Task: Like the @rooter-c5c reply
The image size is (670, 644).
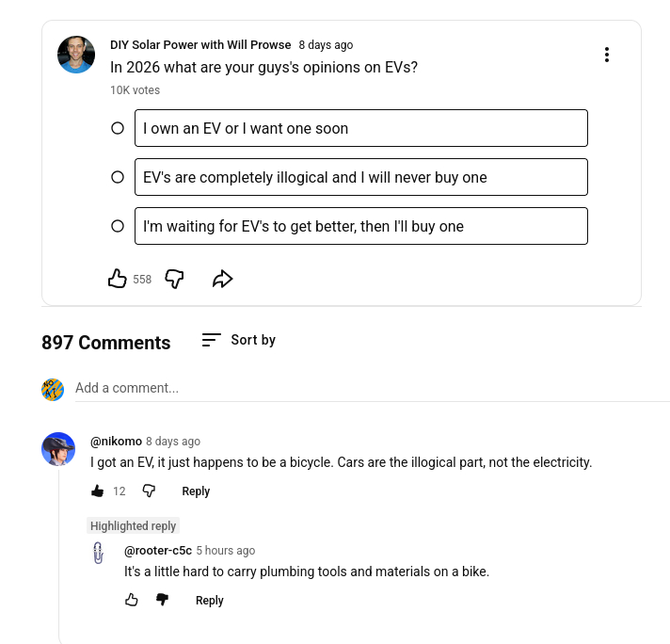Action: coord(132,600)
